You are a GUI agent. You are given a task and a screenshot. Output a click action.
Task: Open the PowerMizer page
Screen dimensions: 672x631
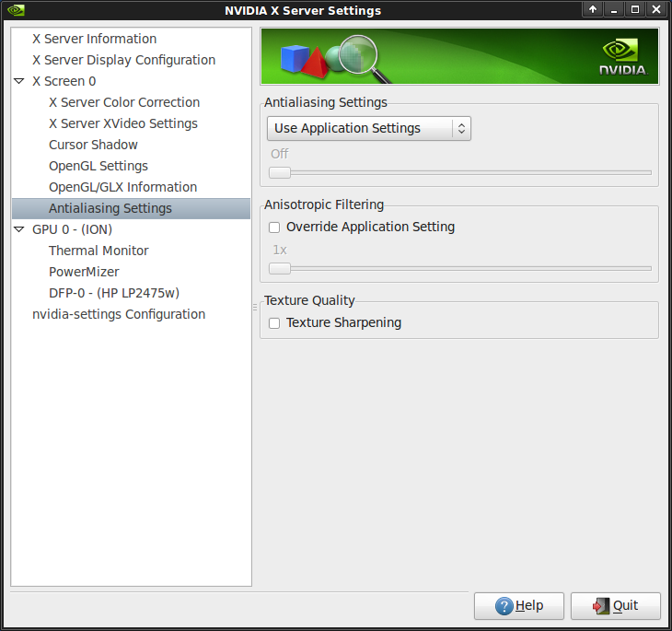point(84,272)
